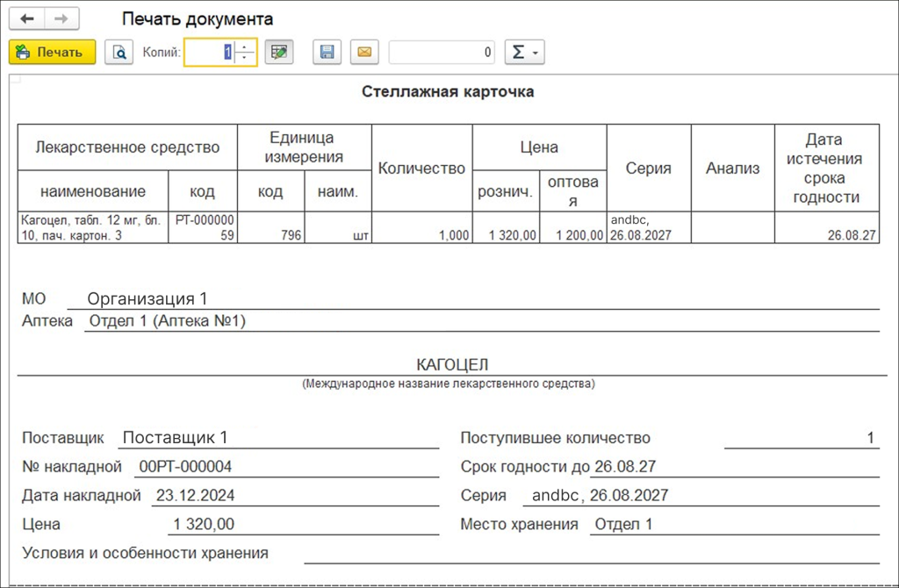Screen dimensions: 899x588
Task: Increase copies count with up arrow
Action: (246, 47)
